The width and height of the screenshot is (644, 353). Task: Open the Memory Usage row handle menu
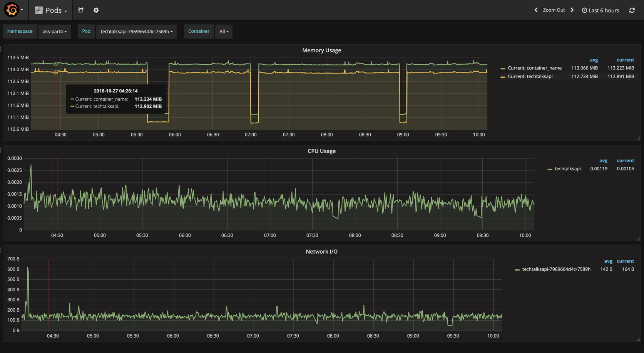tap(1, 49)
